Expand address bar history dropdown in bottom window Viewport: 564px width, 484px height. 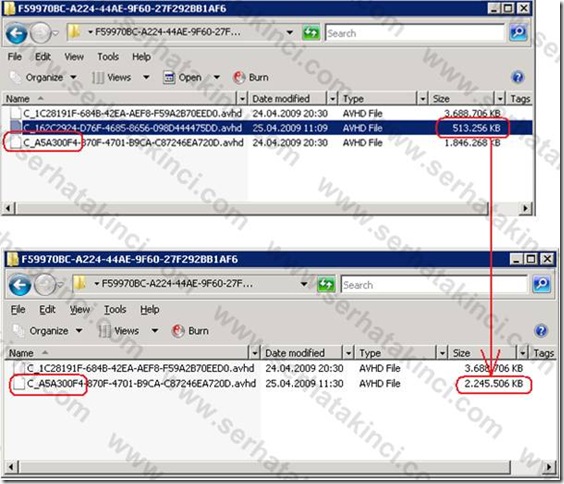[x=304, y=284]
